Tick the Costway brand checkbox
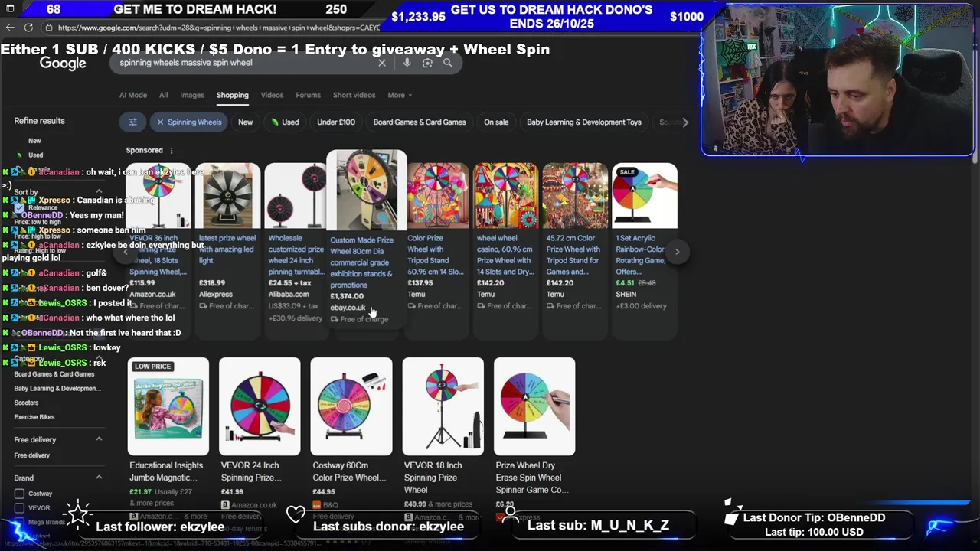980x551 pixels. (x=19, y=494)
